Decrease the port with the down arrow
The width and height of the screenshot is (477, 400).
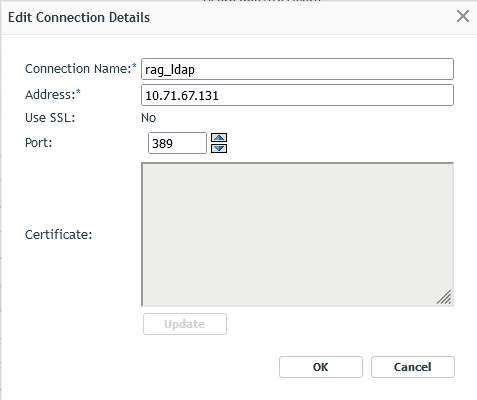pyautogui.click(x=219, y=148)
